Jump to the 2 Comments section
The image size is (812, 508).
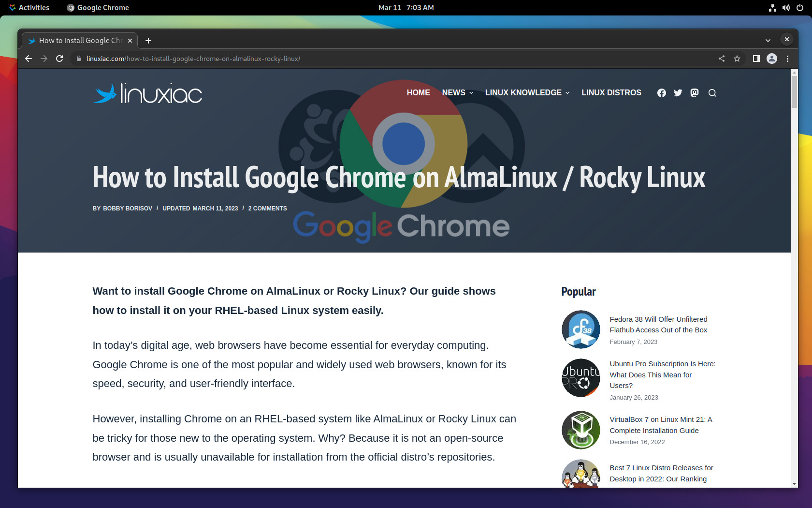pyautogui.click(x=267, y=209)
